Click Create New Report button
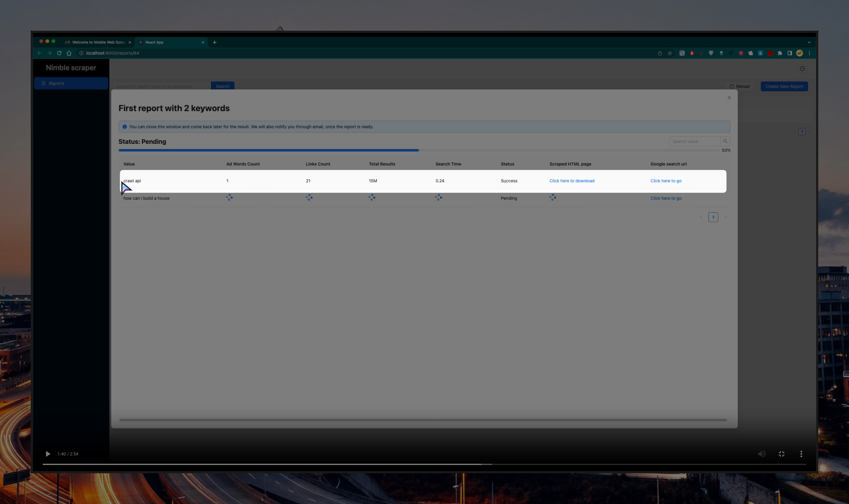 [784, 86]
